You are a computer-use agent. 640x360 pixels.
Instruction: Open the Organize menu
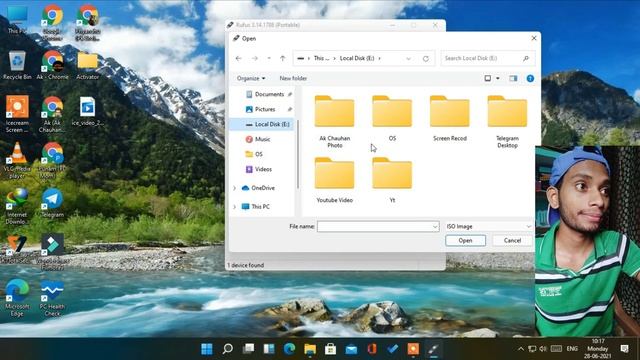(251, 78)
